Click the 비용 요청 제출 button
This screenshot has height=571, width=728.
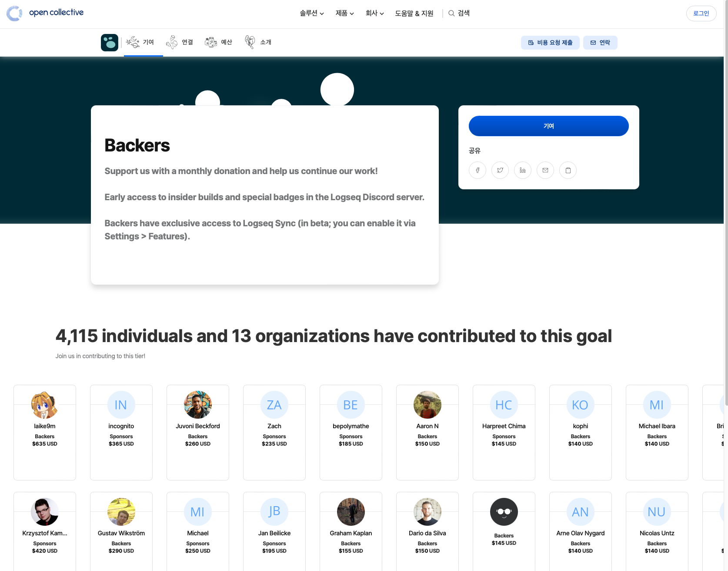tap(550, 43)
